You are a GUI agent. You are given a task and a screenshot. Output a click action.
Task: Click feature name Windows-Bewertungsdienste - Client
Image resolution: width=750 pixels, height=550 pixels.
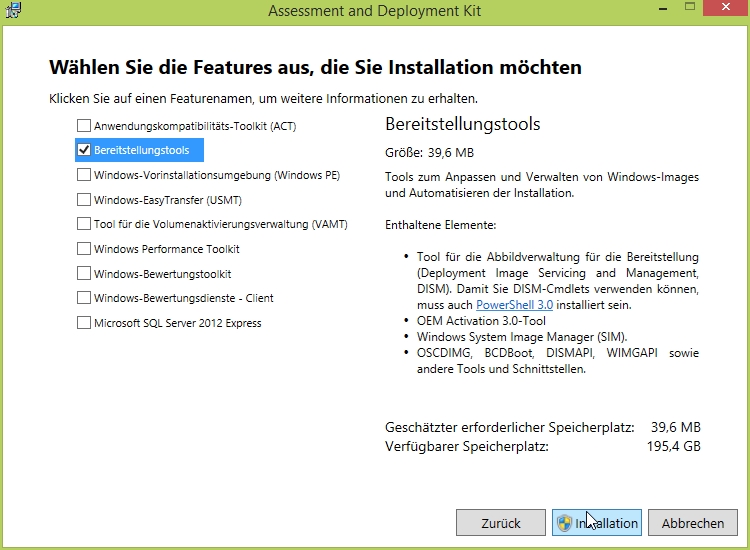(x=183, y=298)
